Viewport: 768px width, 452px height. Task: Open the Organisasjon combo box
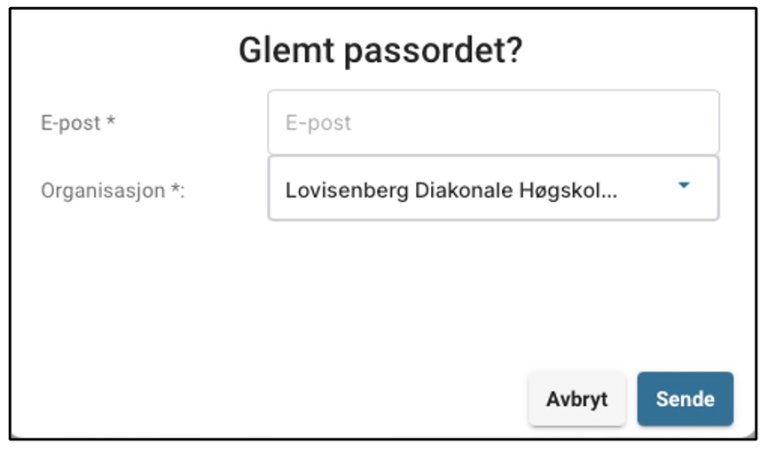(x=492, y=188)
